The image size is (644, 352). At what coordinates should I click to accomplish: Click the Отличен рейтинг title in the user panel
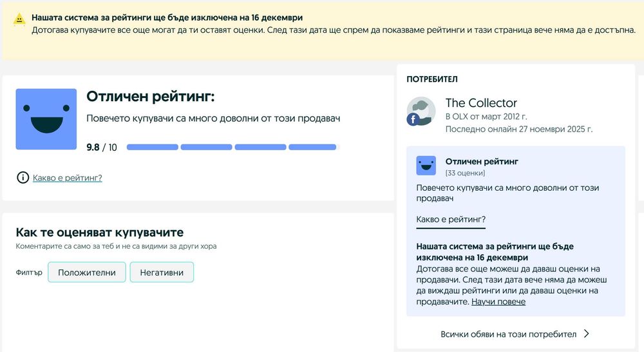pos(482,161)
